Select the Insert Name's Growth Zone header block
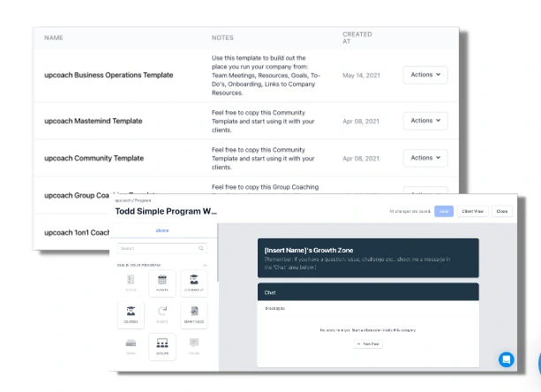Viewport: 541px width, 392px height. [x=368, y=258]
